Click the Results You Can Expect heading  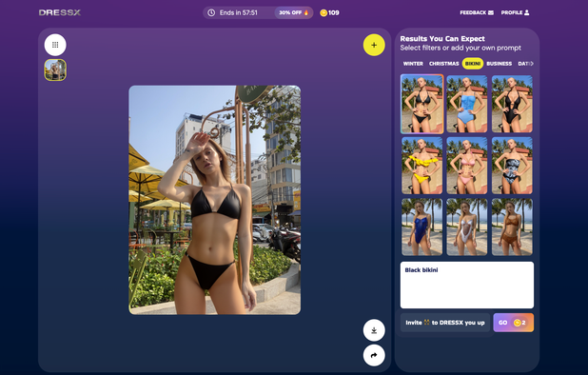click(x=442, y=39)
